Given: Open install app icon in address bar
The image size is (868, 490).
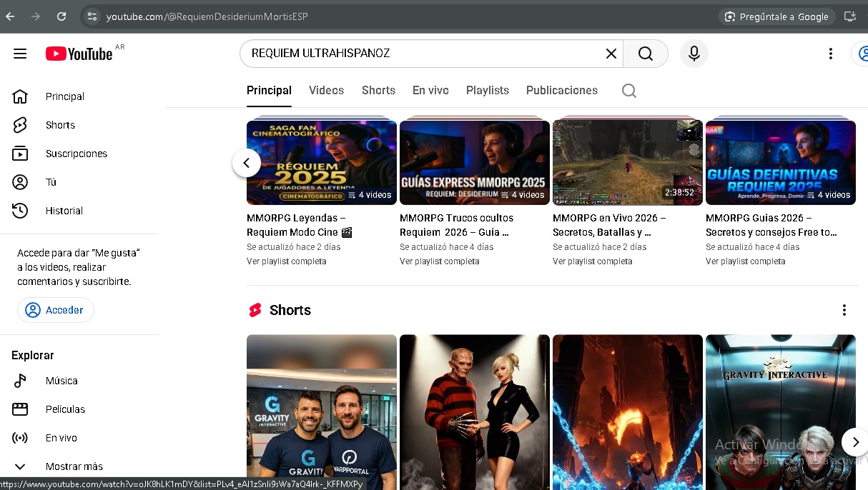Looking at the screenshot, I should pyautogui.click(x=850, y=16).
